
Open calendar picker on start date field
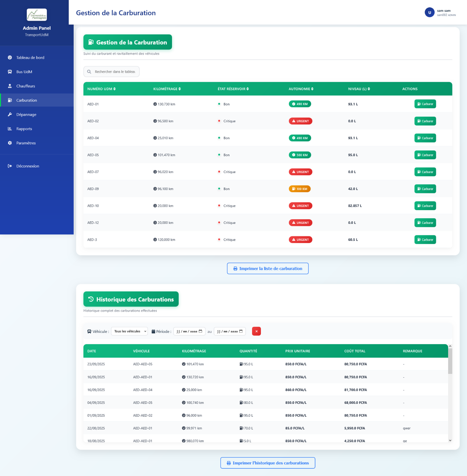pos(200,331)
